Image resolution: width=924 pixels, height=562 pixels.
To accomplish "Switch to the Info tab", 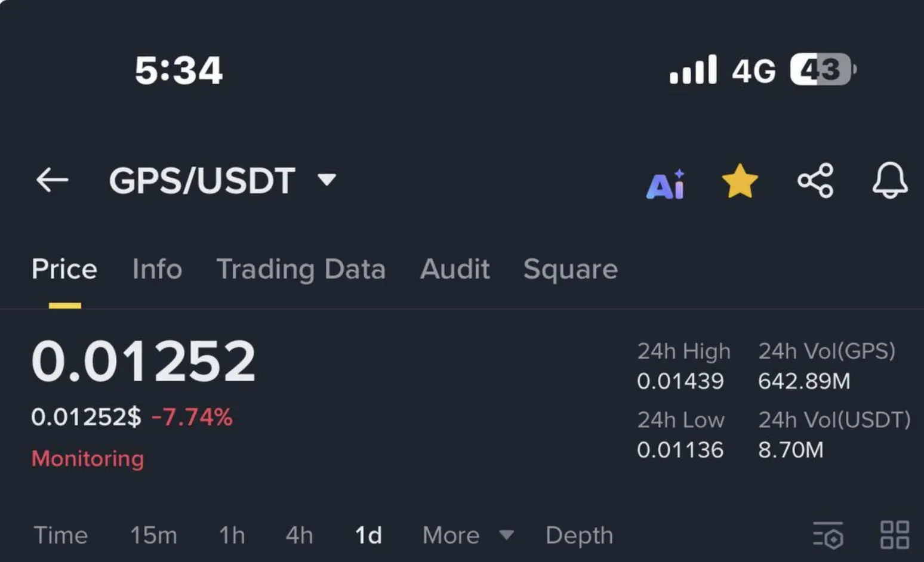I will click(157, 269).
